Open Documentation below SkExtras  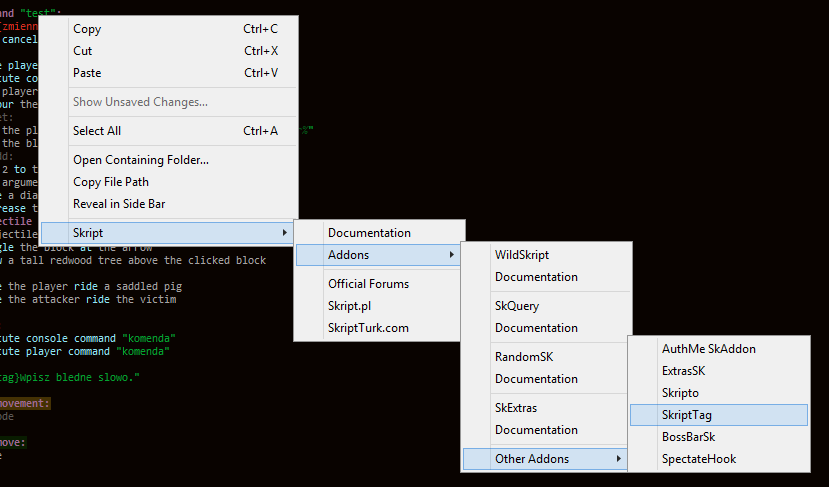tap(546, 430)
